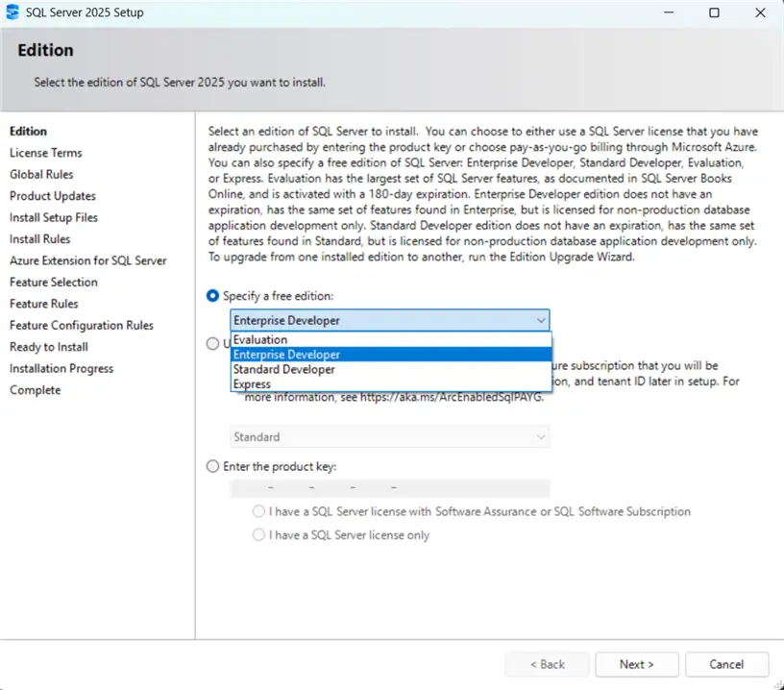Click the SQL Server Setup title bar icon
Viewport: 784px width, 690px height.
pyautogui.click(x=12, y=12)
